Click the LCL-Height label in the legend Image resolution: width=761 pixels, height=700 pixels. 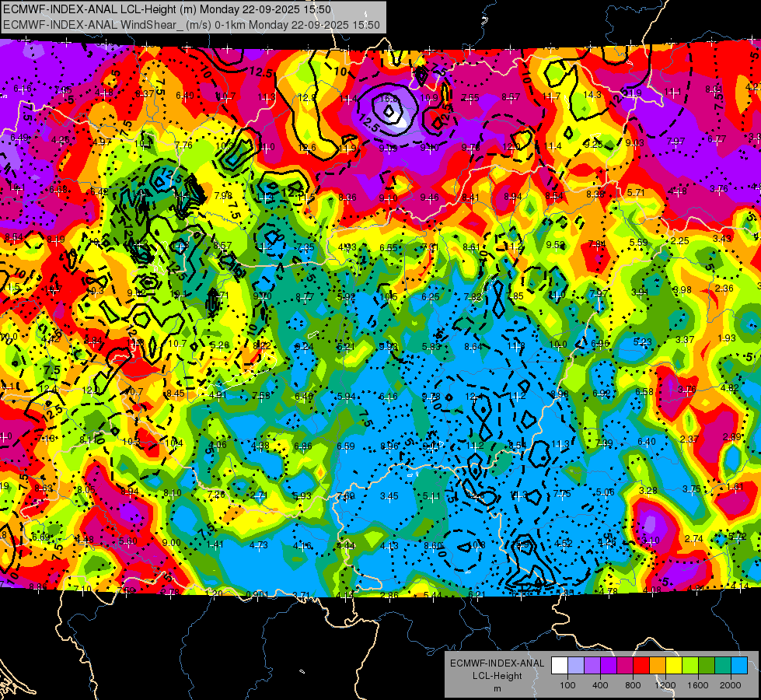tap(497, 676)
